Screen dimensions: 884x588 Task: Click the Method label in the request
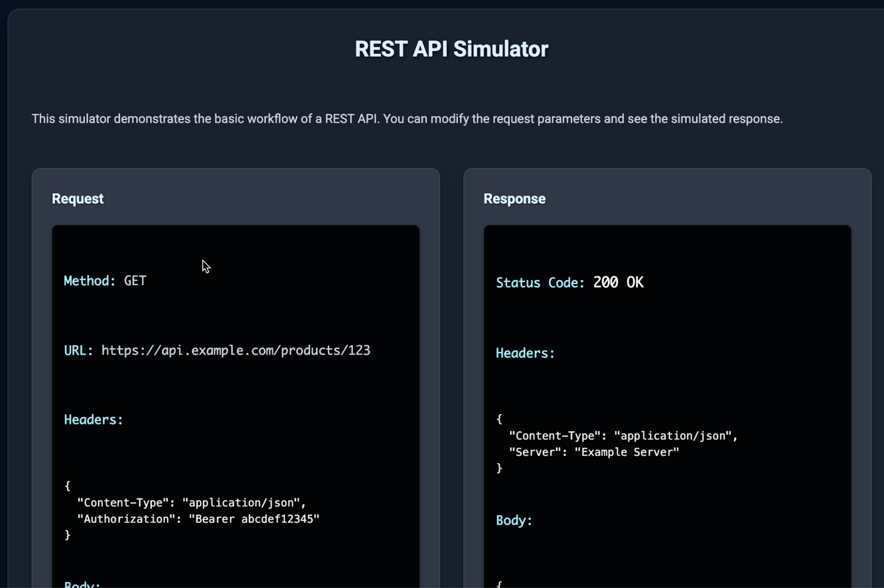[x=89, y=281]
